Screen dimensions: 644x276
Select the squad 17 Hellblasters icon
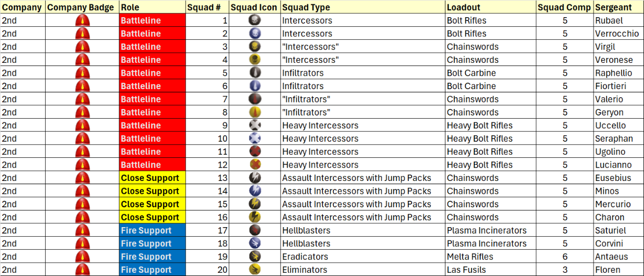[x=255, y=230]
